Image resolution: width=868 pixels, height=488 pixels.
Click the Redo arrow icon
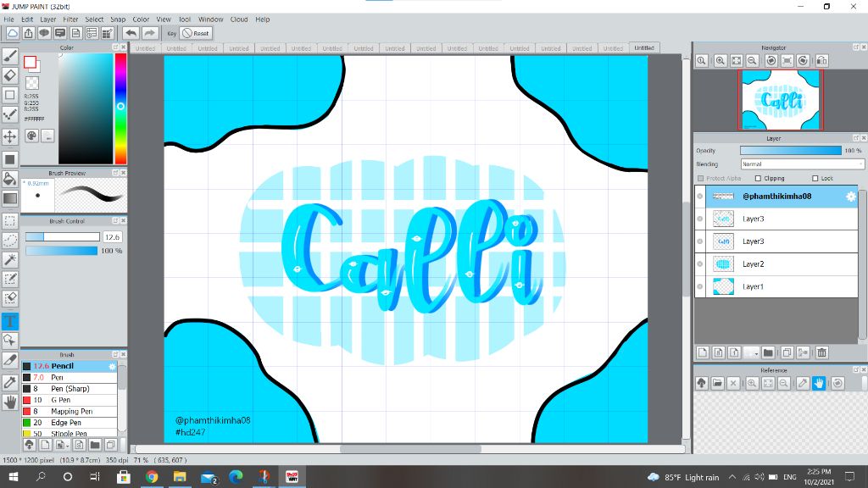click(149, 33)
